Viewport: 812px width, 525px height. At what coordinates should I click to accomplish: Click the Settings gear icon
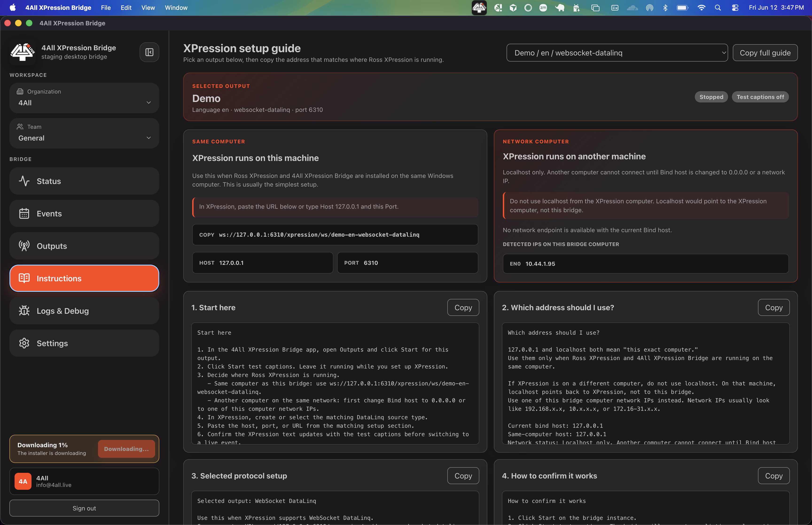coord(24,343)
